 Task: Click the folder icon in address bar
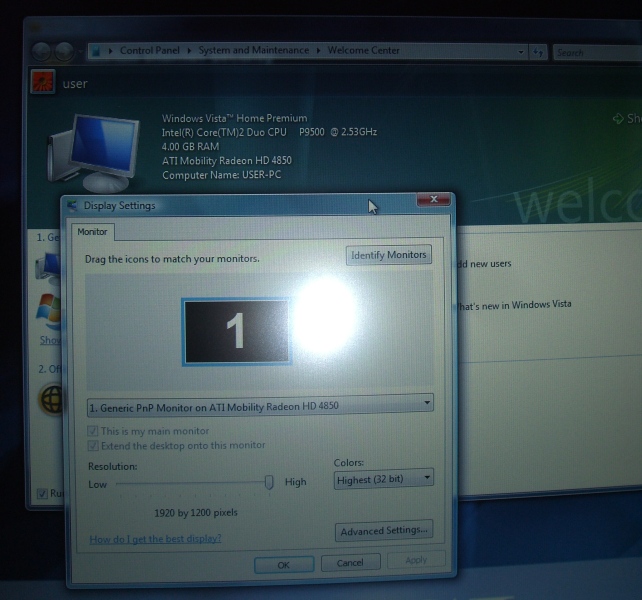point(96,51)
